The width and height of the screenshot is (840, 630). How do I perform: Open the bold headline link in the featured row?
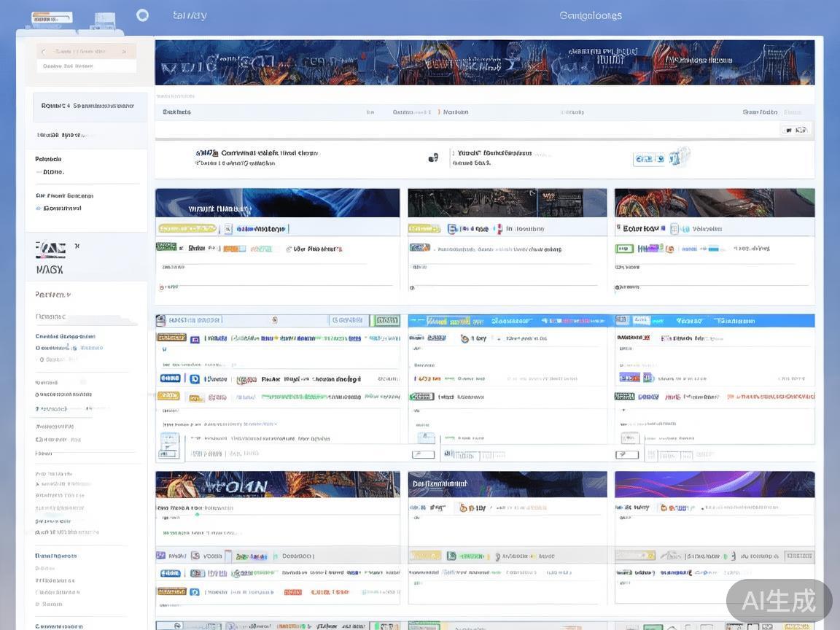pyautogui.click(x=258, y=153)
